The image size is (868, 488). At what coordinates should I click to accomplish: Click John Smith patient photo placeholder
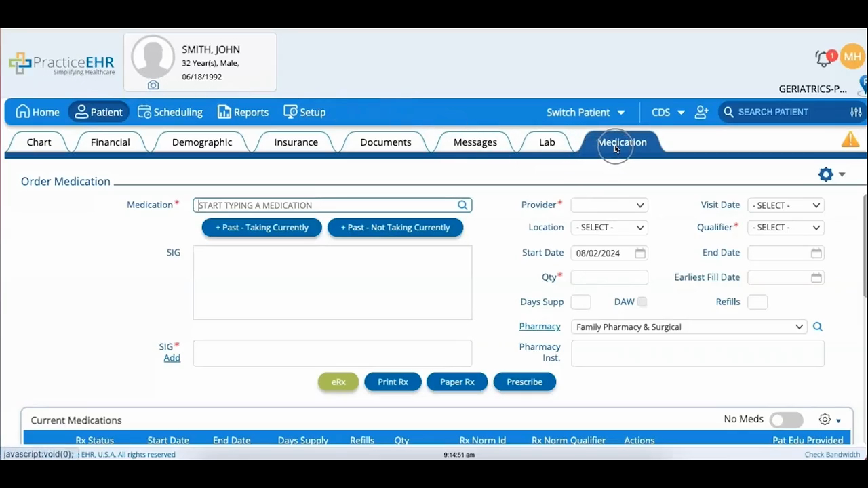pos(153,57)
